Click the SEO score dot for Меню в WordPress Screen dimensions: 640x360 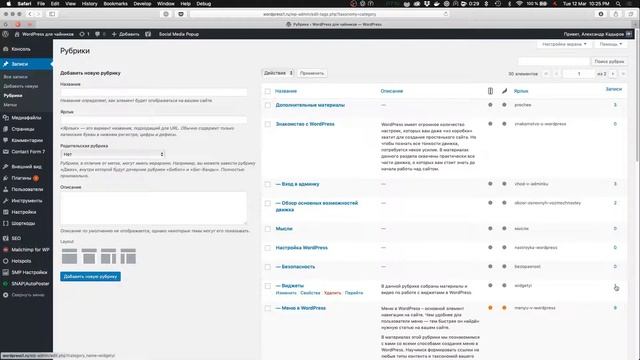pos(490,308)
